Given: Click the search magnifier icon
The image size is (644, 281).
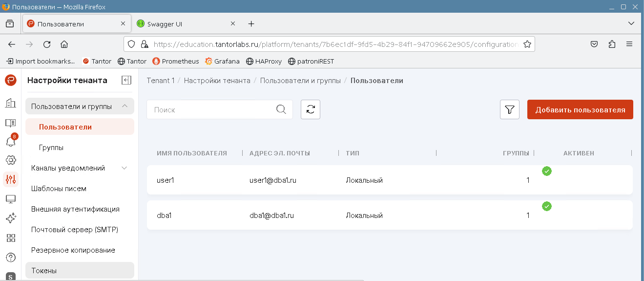Looking at the screenshot, I should tap(281, 109).
